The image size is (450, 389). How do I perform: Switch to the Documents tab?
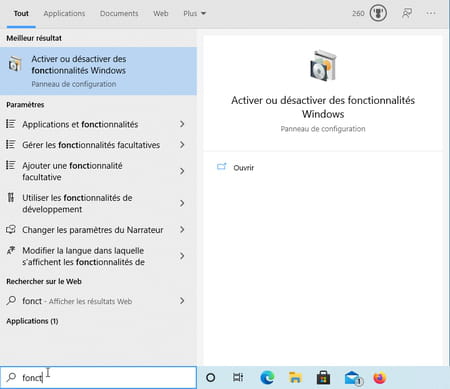pos(119,13)
